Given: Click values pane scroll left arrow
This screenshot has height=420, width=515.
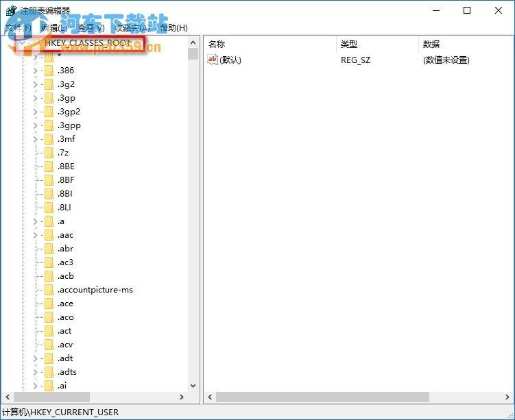Looking at the screenshot, I should (x=210, y=397).
